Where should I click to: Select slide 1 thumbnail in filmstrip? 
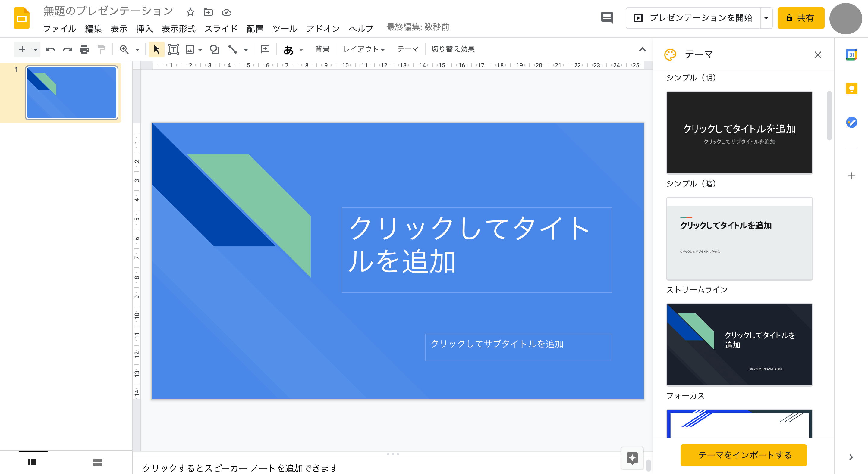(72, 92)
